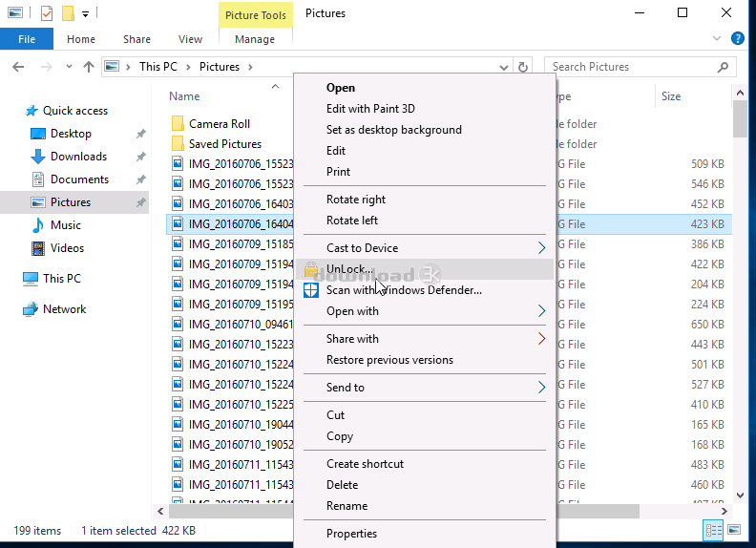Screen dimensions: 756x548
Task: Open the Camera Roll folder
Action: [220, 124]
